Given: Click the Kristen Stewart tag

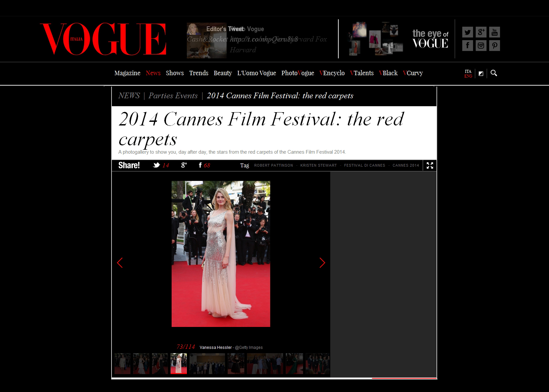Looking at the screenshot, I should pyautogui.click(x=318, y=165).
